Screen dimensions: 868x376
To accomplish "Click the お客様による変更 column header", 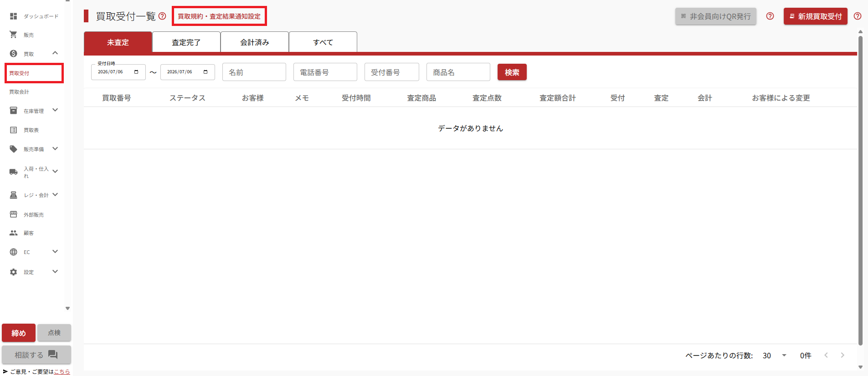I will point(781,98).
